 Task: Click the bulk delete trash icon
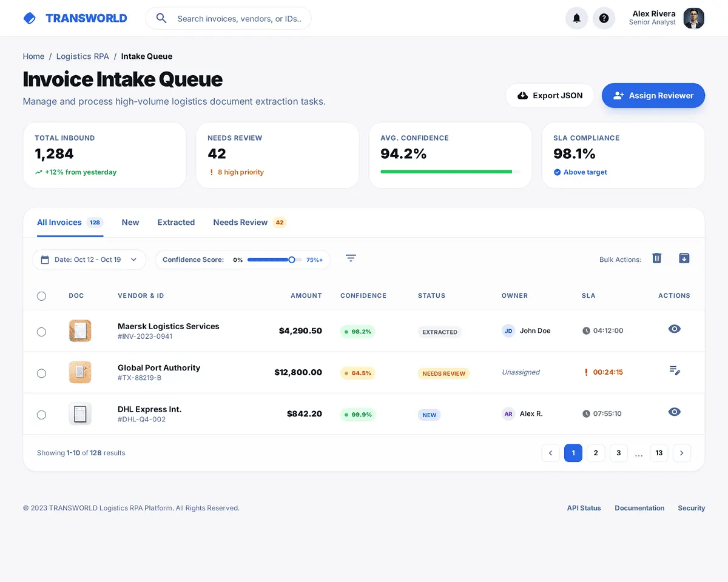pyautogui.click(x=656, y=258)
